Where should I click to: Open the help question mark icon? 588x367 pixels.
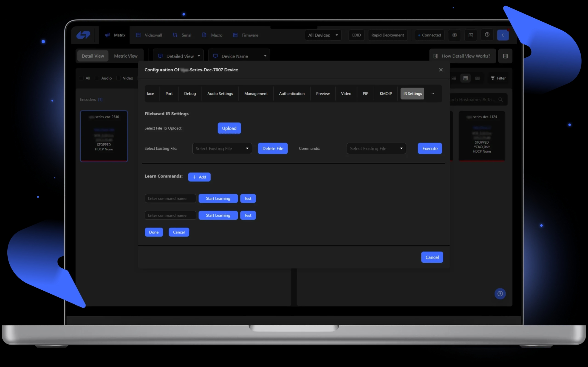point(487,35)
